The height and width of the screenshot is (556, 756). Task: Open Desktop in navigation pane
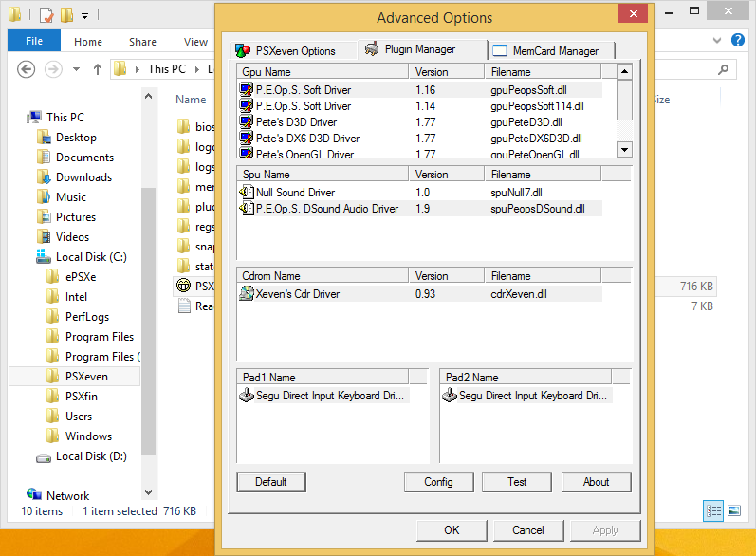coord(76,138)
